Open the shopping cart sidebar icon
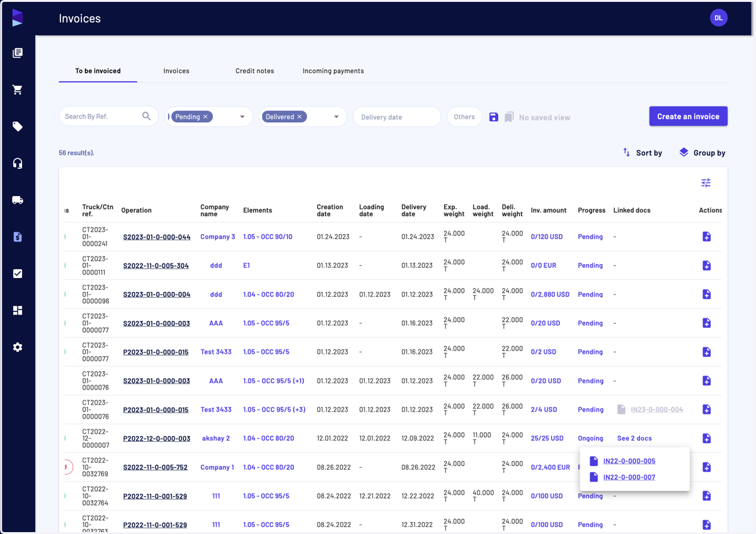This screenshot has width=756, height=534. 18,90
